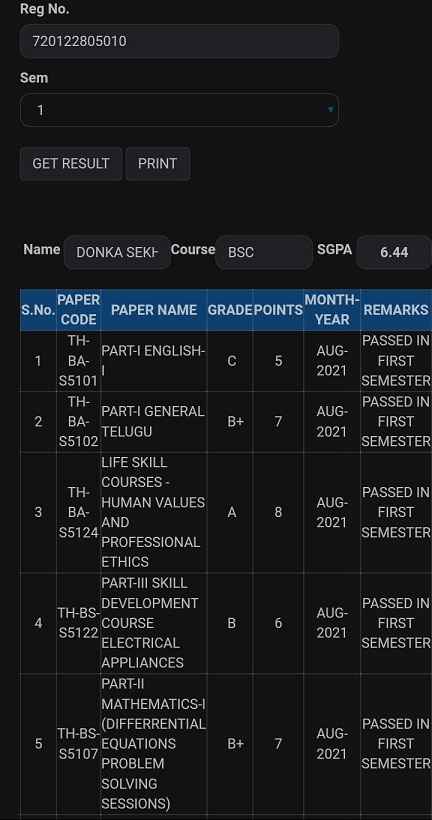
Task: Click paper code TH-BS-S5107 cell
Action: 78,744
